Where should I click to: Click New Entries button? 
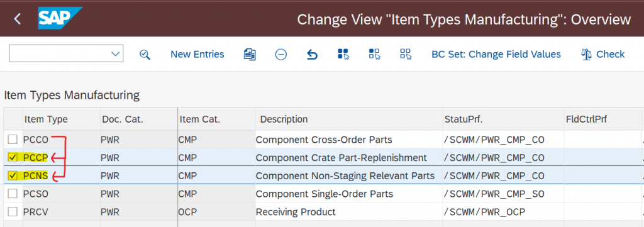click(197, 54)
